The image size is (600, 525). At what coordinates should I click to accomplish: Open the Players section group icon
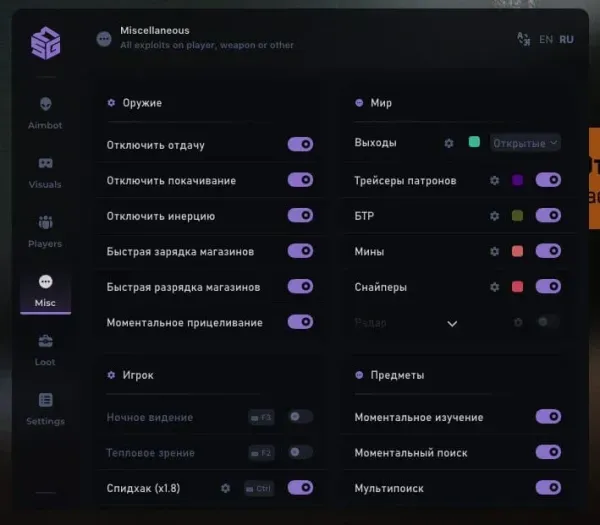tap(46, 222)
